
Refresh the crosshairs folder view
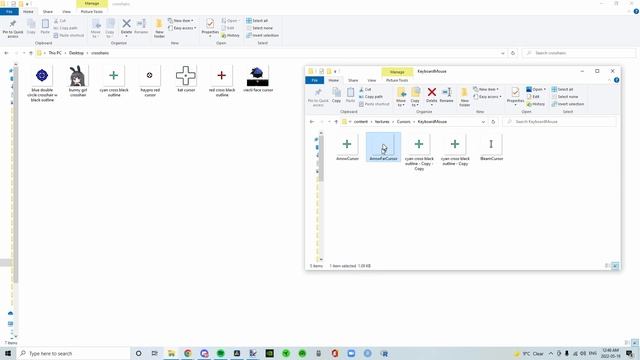tap(513, 53)
